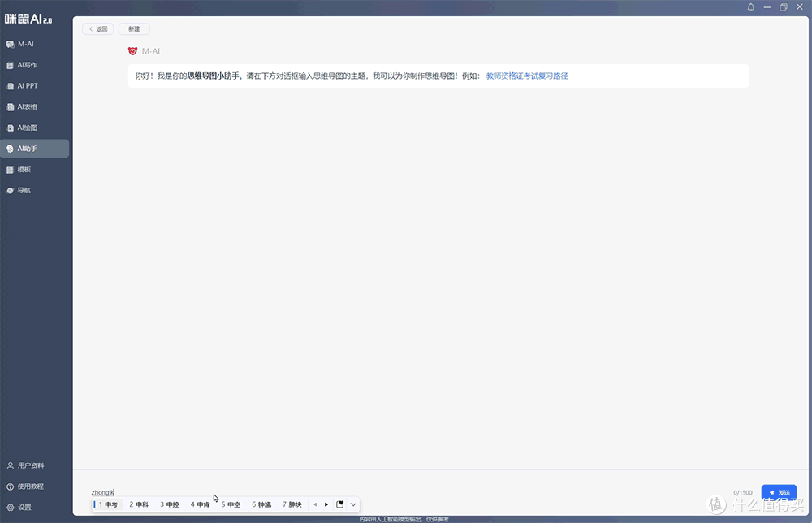Viewport: 812px width, 523px height.
Task: Choose candidate 5 中空
Action: 231,504
